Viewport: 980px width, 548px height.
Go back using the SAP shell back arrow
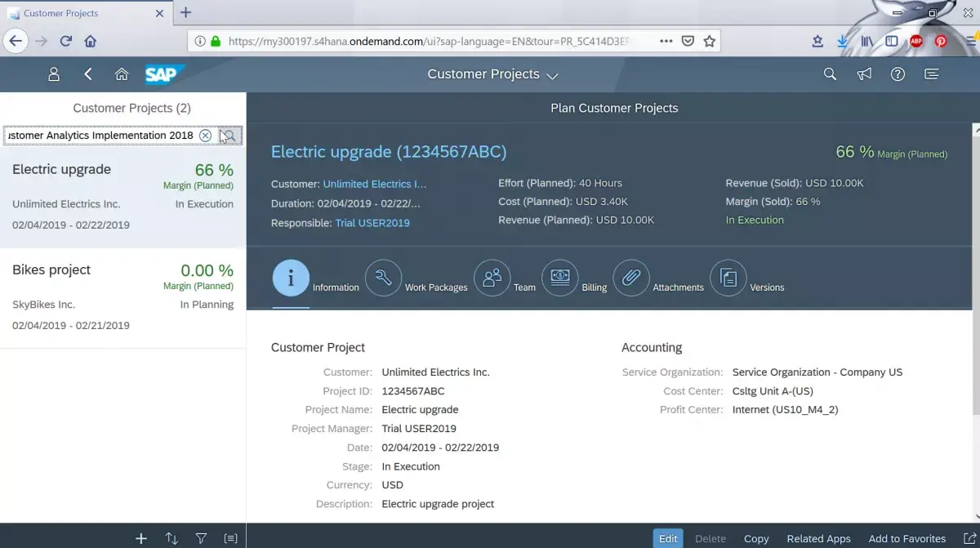pos(88,74)
